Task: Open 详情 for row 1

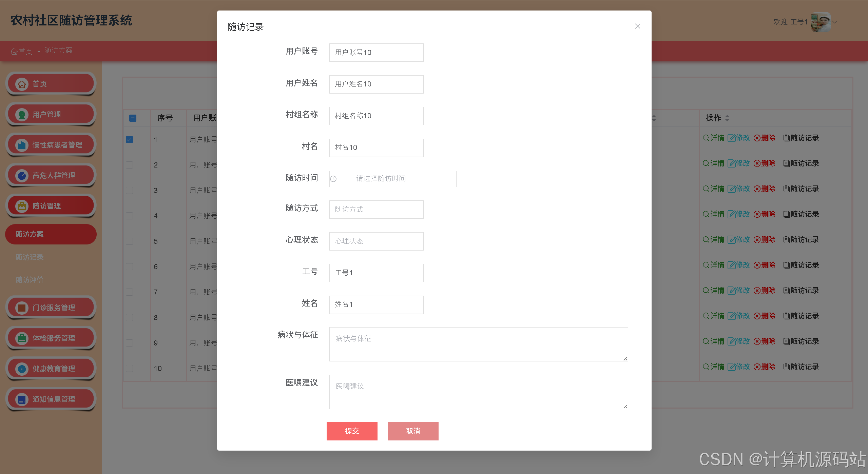Action: [x=713, y=138]
